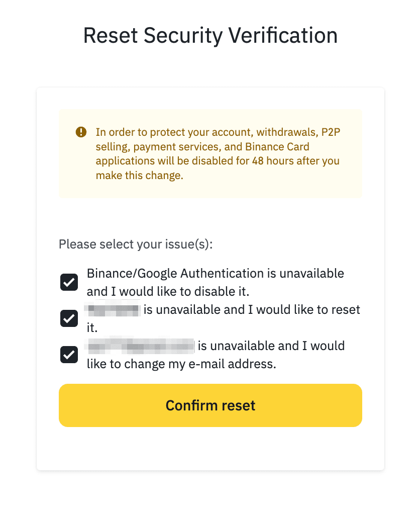Click 'In order to protect your account' text
The width and height of the screenshot is (420, 505).
tap(174, 132)
